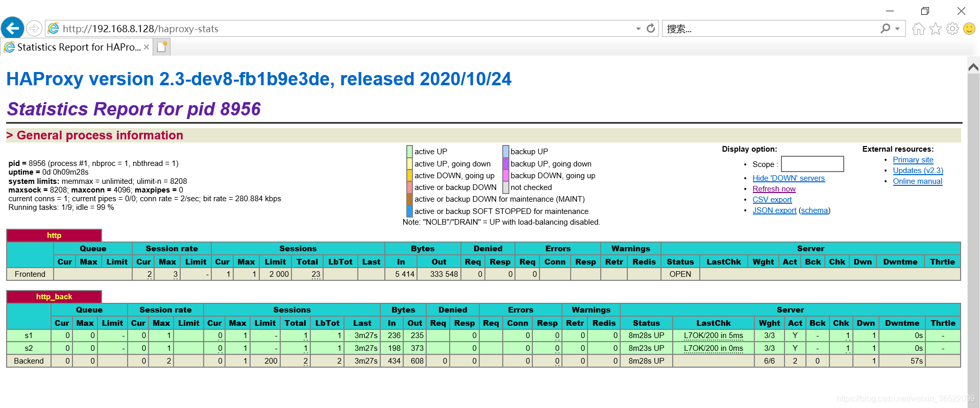The width and height of the screenshot is (980, 408).
Task: Click Hide 'DOWN' servers link
Action: tap(789, 178)
